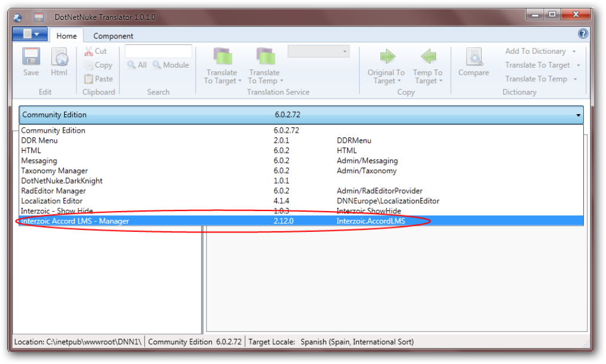Click the Original To Target arrow icon

click(387, 56)
